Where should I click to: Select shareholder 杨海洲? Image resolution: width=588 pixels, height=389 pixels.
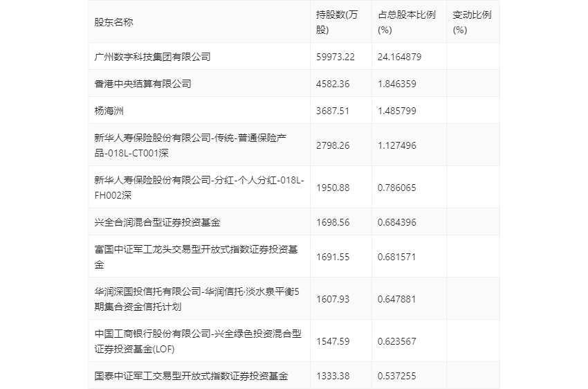(109, 111)
